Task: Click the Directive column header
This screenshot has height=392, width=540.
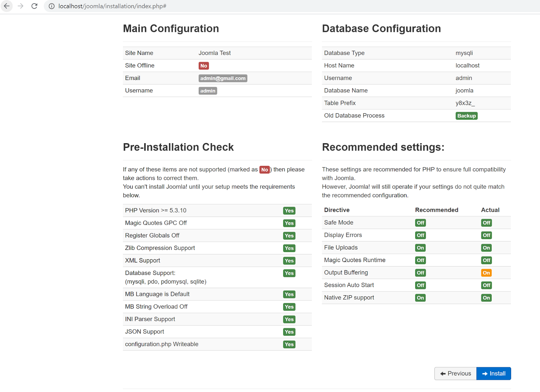Action: [x=337, y=210]
